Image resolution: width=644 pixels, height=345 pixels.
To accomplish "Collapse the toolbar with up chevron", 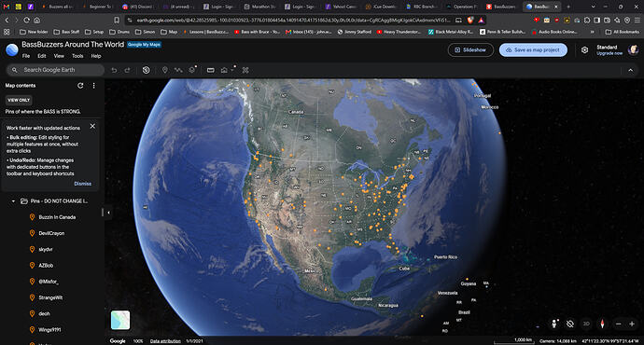I will pyautogui.click(x=630, y=70).
